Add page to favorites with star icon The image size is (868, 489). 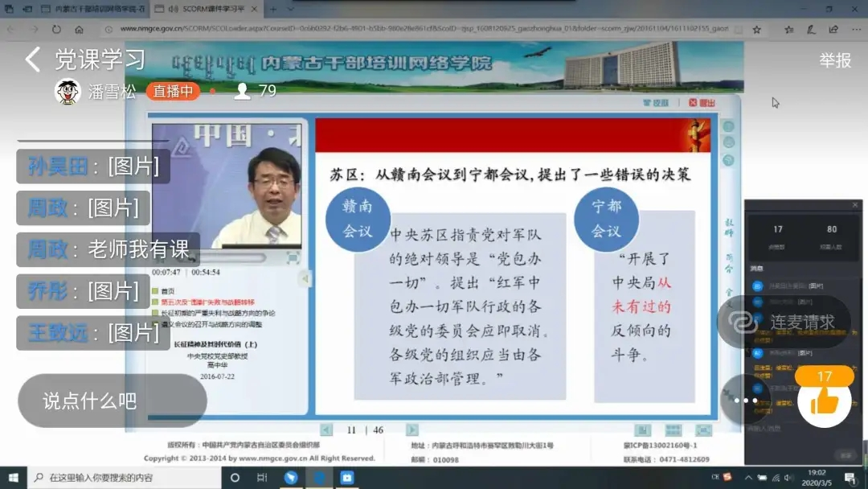[x=756, y=29]
